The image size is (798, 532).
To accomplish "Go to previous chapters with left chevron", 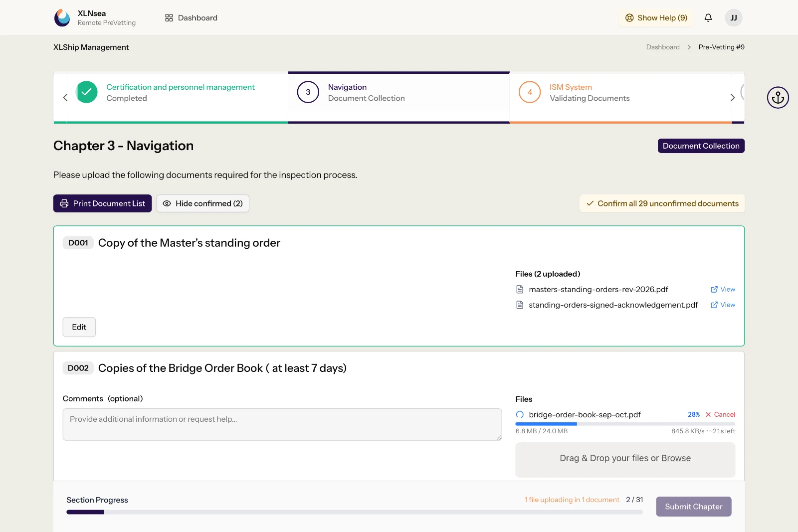I will pos(65,98).
